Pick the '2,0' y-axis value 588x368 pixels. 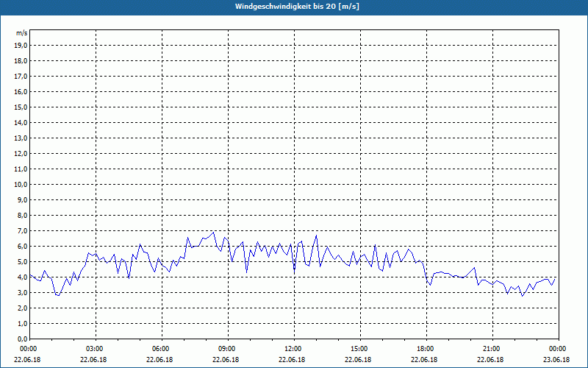point(22,308)
